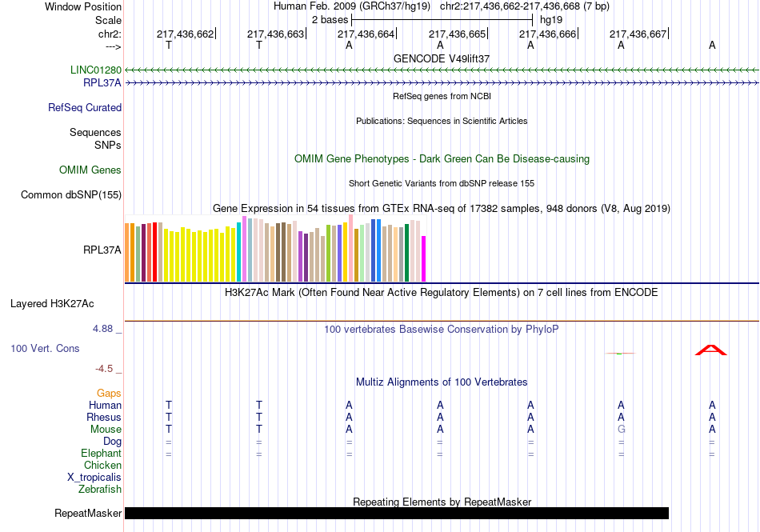Click the LINC01280 gene label

(96, 70)
